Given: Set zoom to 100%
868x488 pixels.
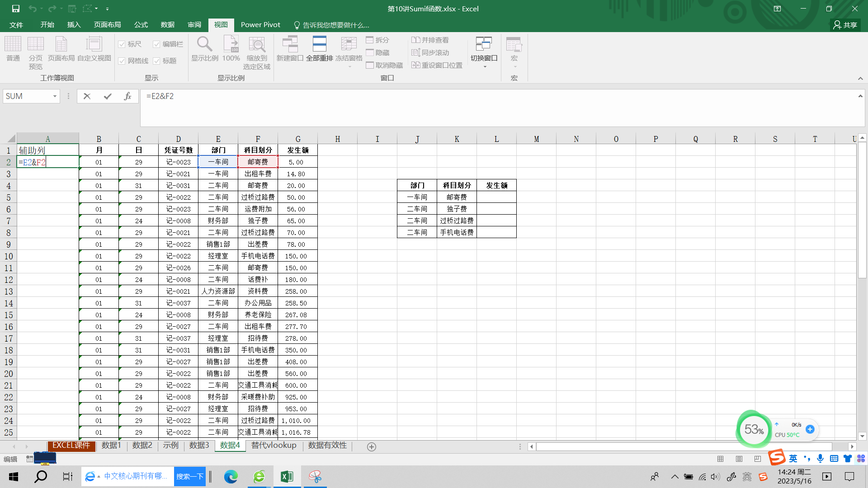Looking at the screenshot, I should pyautogui.click(x=231, y=49).
